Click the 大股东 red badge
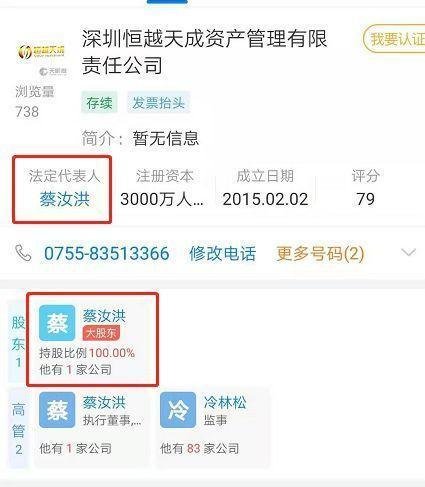The width and height of the screenshot is (425, 487). 101,333
